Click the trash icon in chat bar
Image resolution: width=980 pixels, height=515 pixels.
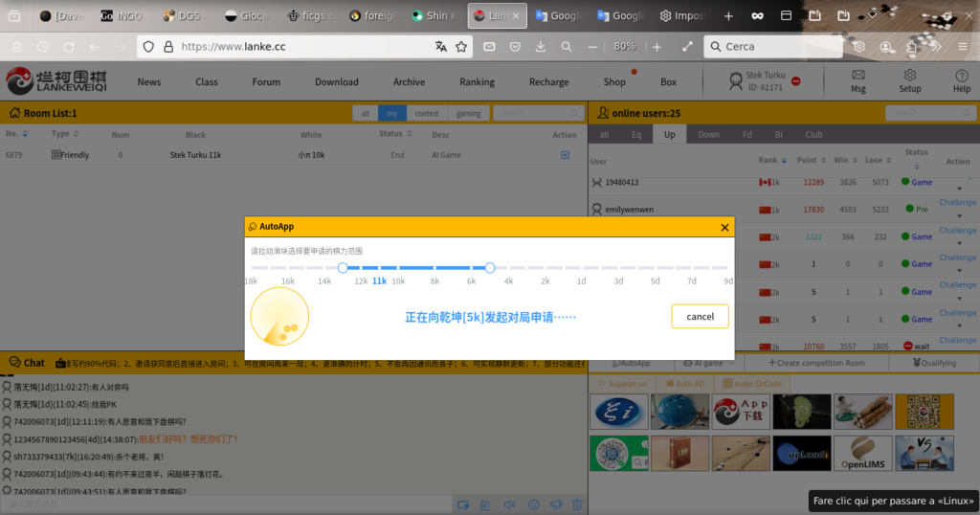coord(577,504)
